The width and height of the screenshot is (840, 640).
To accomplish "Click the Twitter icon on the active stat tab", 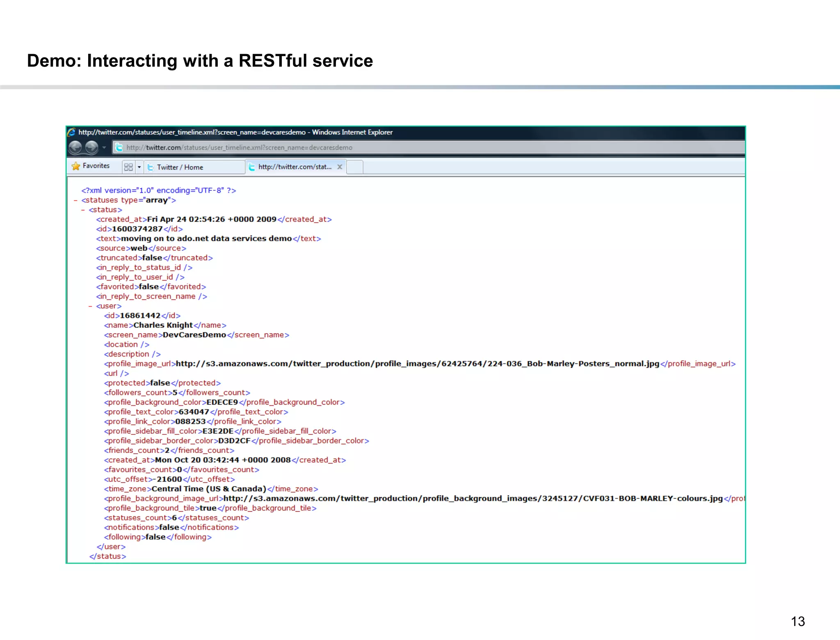I will click(x=252, y=167).
